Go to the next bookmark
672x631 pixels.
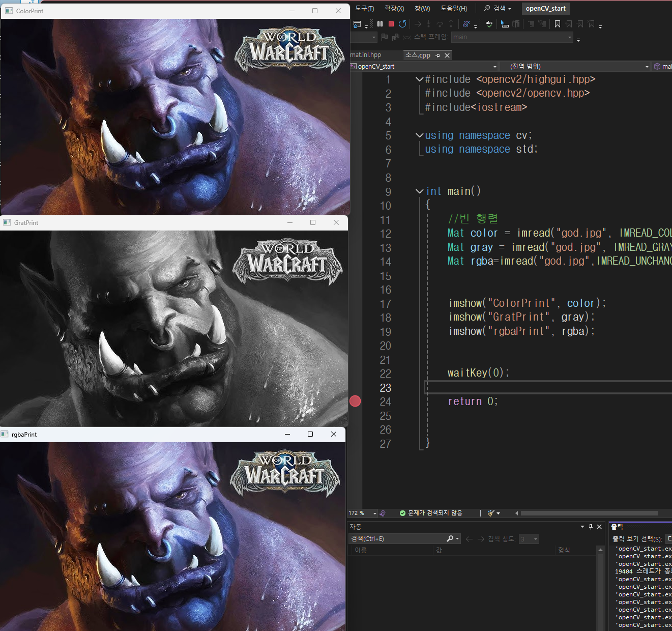(580, 24)
